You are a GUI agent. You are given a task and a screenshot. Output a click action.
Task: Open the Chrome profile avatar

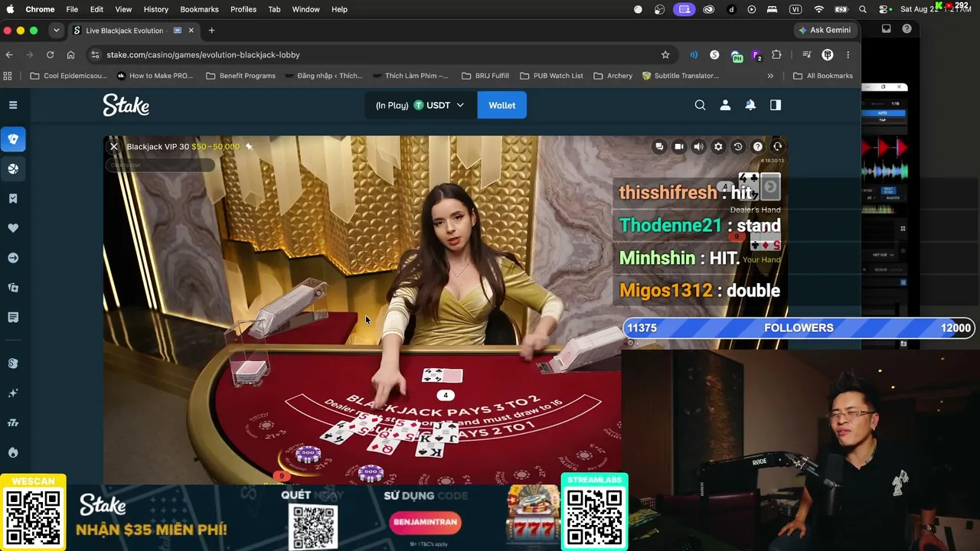click(828, 54)
